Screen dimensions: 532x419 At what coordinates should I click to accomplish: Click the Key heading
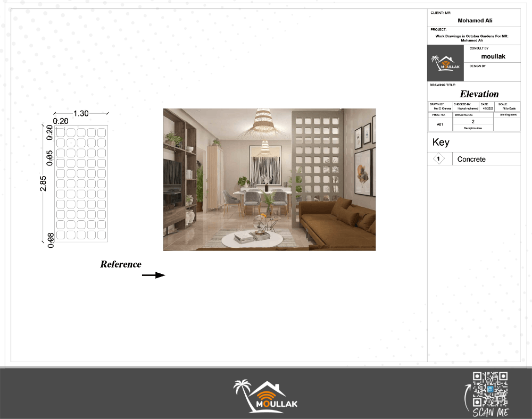tap(441, 143)
